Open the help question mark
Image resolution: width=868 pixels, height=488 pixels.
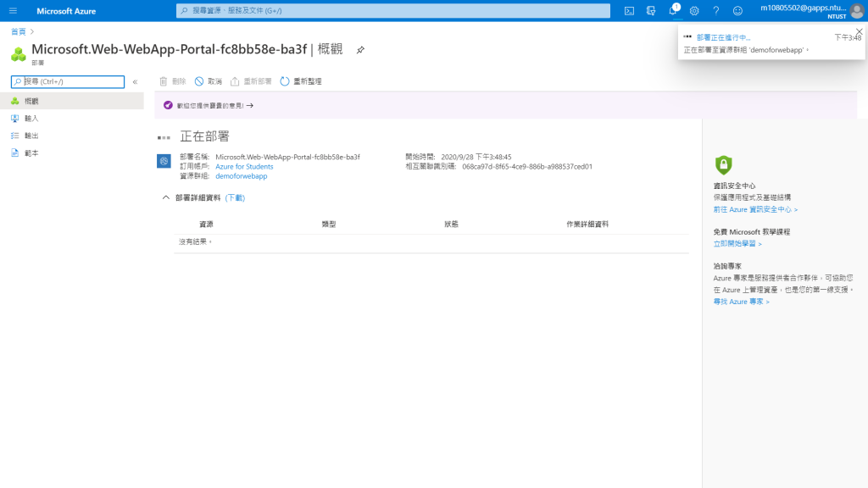click(x=715, y=10)
